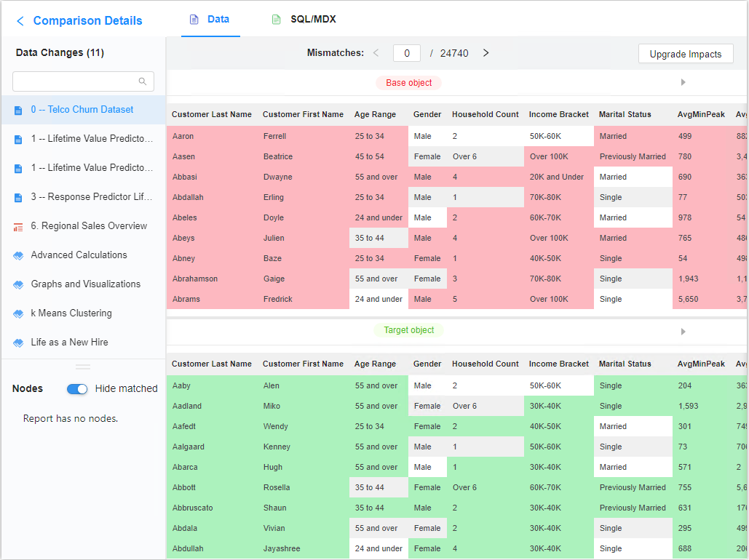This screenshot has width=749, height=560.
Task: Click the Income Bracket header in Base table
Action: point(558,114)
